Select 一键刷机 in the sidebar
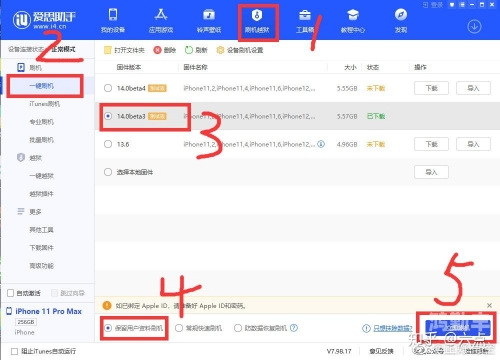Screen dimensions: 500x360 click(x=42, y=86)
